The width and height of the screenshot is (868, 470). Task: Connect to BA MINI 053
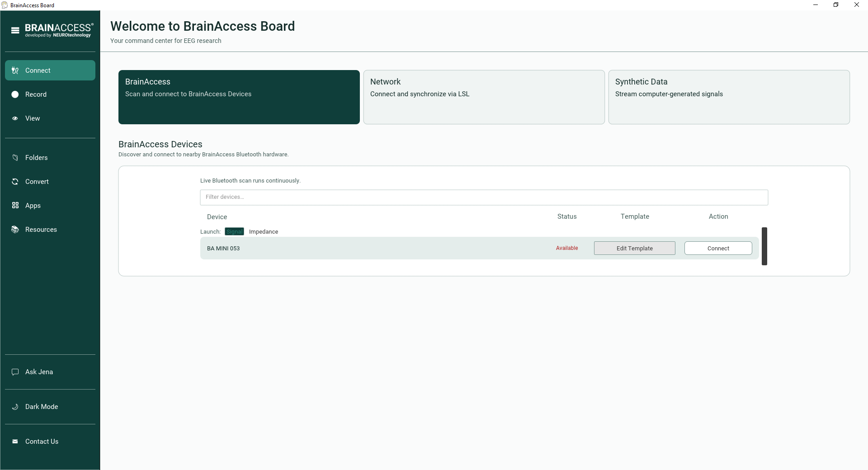tap(718, 248)
